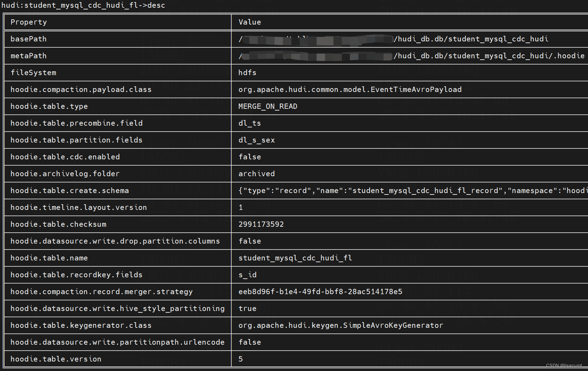
Task: Click the basePath value path
Action: (393, 39)
